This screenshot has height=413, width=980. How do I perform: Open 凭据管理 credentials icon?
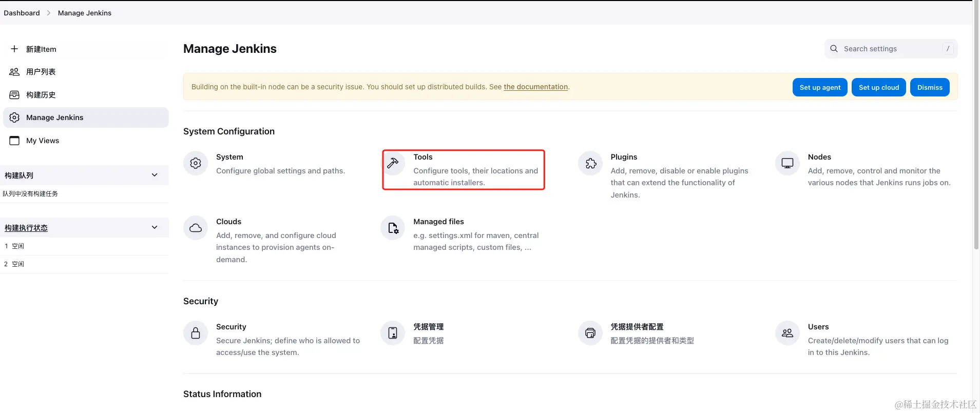tap(393, 333)
